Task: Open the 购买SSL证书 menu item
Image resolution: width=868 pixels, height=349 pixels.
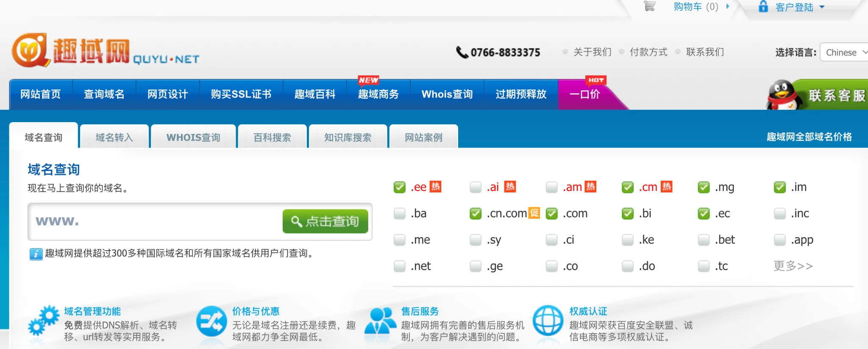Action: click(x=241, y=94)
